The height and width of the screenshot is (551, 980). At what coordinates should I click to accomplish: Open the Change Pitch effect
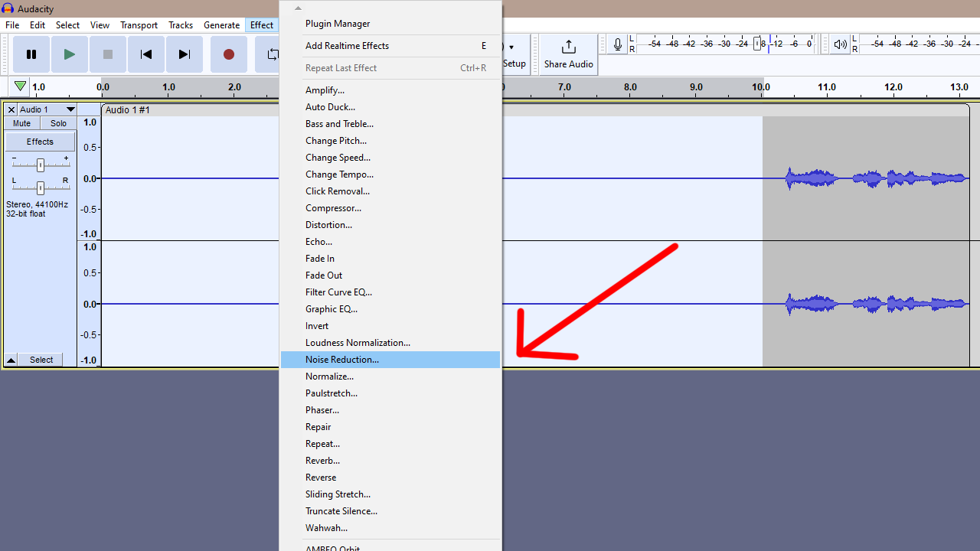390,141
